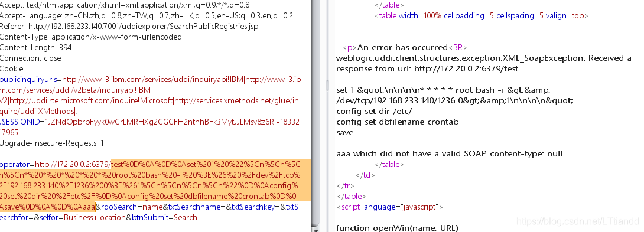Select Content-Type application/x-www-form-urlencoded line
This screenshot has height=232, width=644.
[91, 37]
